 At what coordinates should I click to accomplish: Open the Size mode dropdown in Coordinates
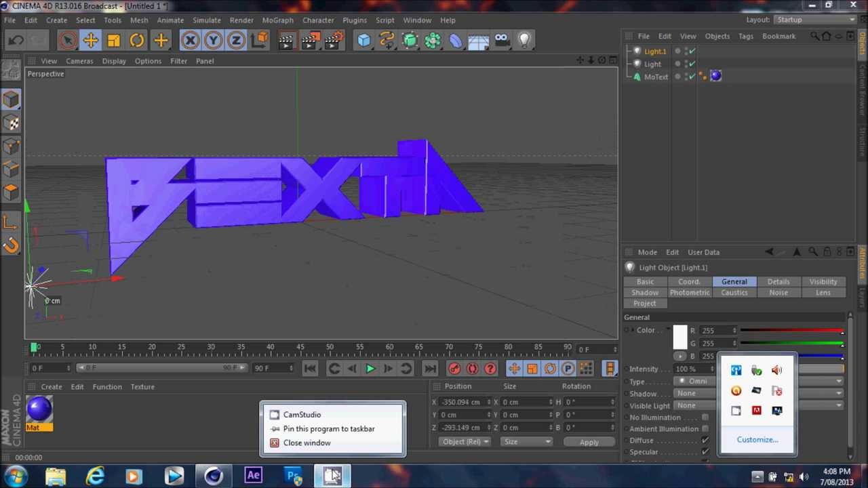(x=526, y=442)
